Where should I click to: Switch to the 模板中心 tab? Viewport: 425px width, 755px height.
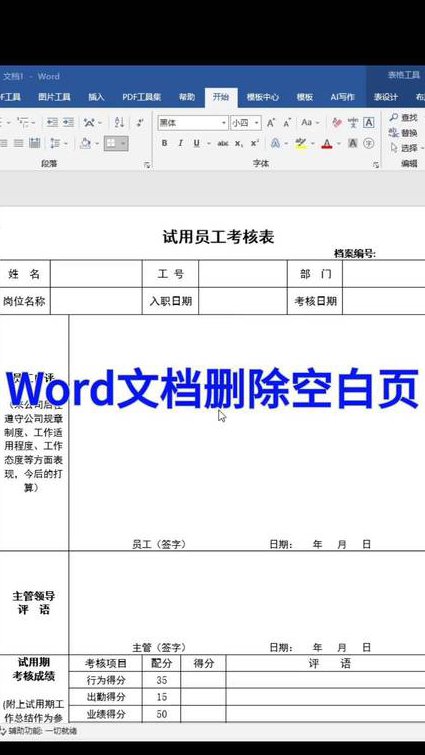coord(263,97)
